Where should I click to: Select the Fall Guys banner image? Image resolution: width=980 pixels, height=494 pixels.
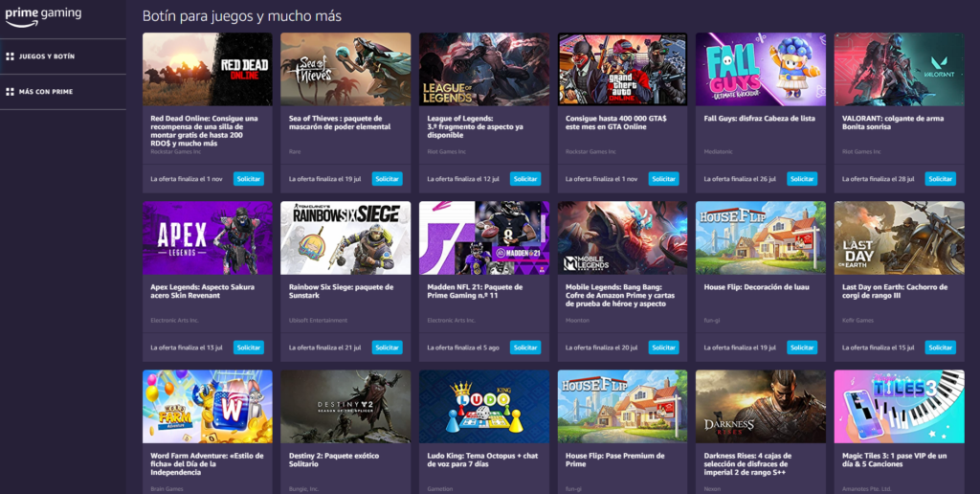pos(761,70)
